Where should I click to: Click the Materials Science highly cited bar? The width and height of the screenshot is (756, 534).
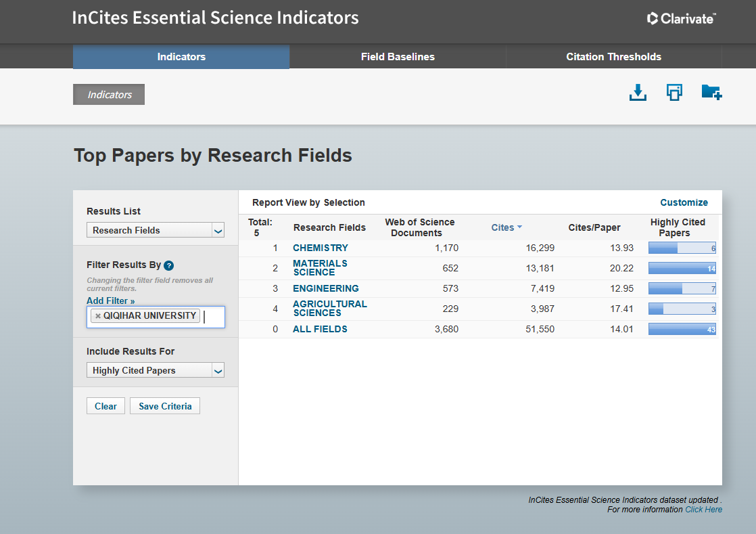(682, 269)
